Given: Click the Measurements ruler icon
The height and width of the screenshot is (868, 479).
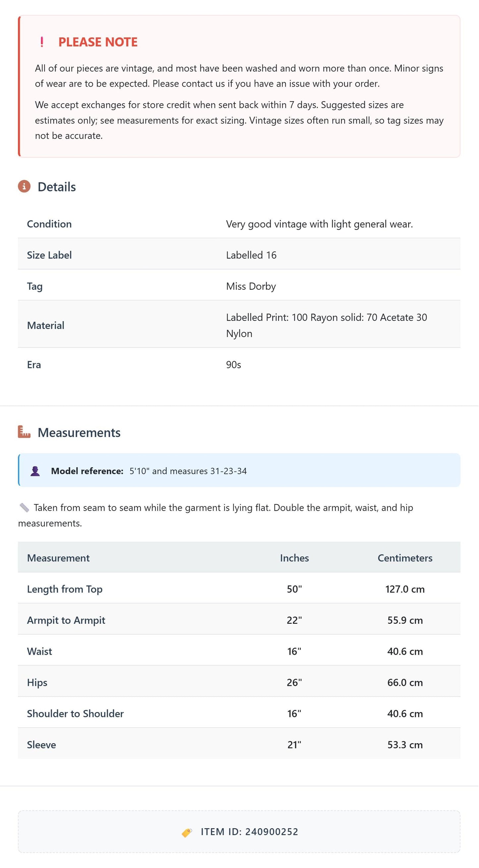Looking at the screenshot, I should point(24,432).
